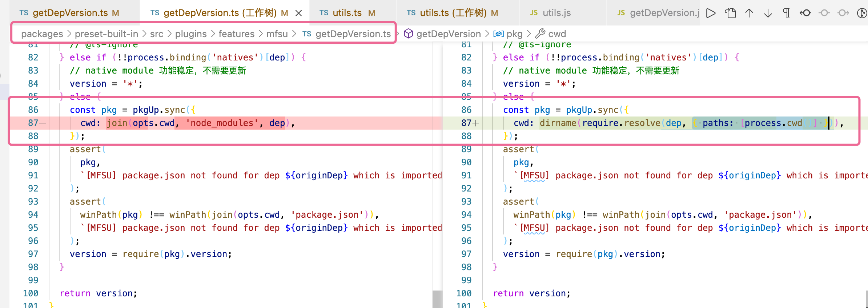868x308 pixels.
Task: Toggle whitespace trimming pilcrow icon
Action: pos(787,13)
